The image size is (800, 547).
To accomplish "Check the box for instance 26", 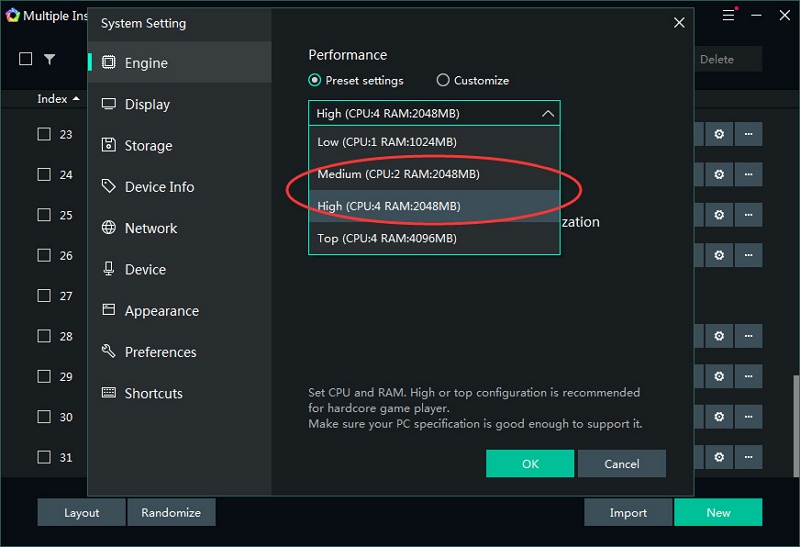I will click(44, 255).
